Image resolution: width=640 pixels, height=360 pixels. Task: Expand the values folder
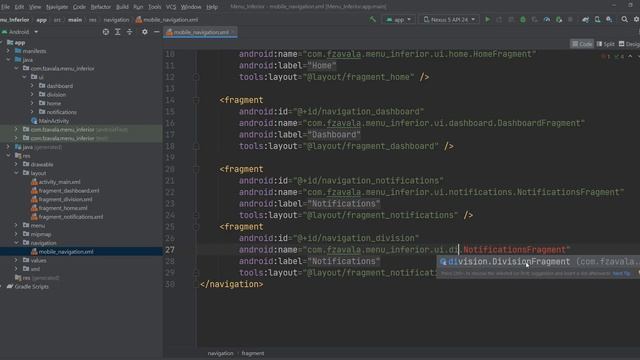tap(16, 260)
